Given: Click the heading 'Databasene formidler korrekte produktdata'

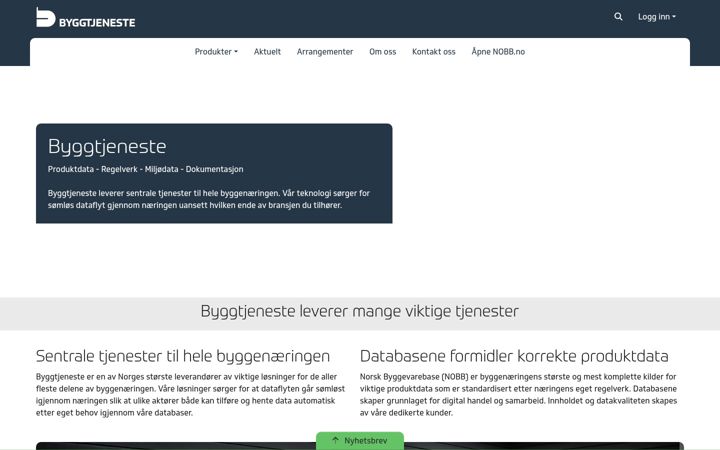Looking at the screenshot, I should [514, 356].
